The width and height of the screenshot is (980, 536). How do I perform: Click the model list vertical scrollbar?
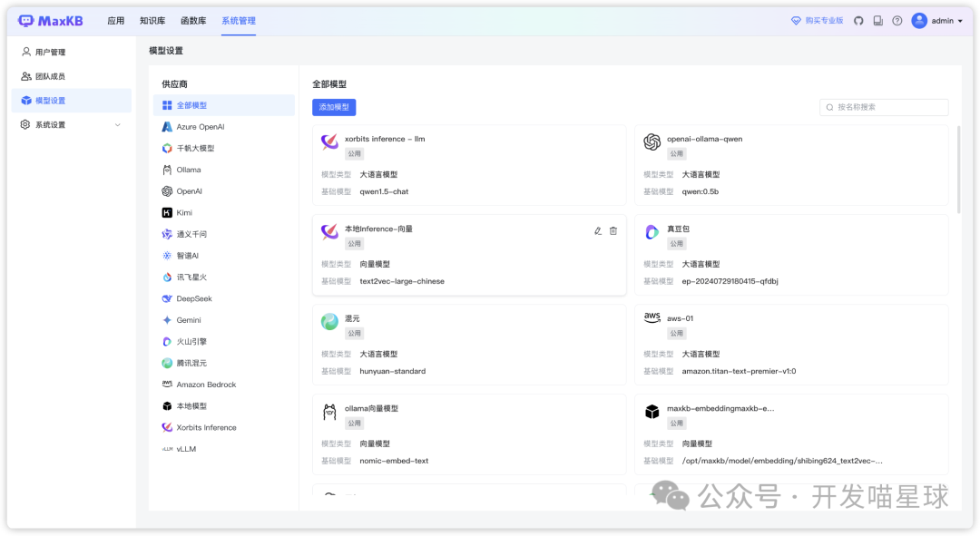point(958,169)
